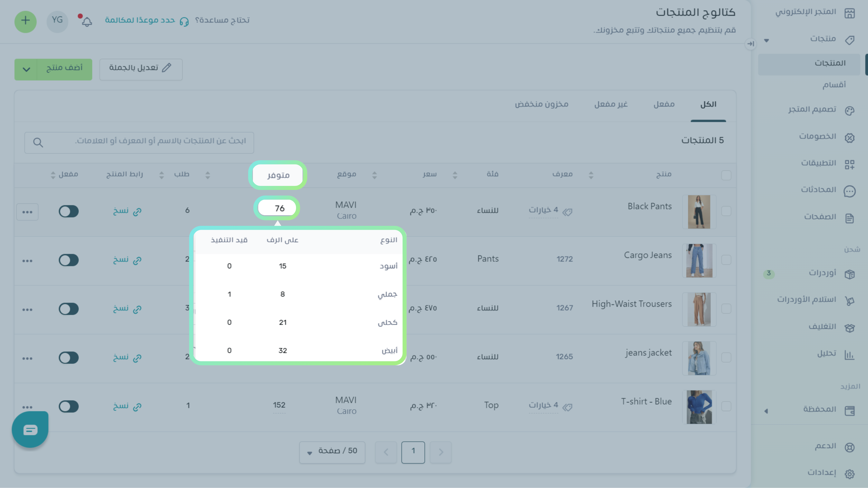Open the Analytics chart icon in sidebar
This screenshot has width=868, height=488.
(x=849, y=355)
